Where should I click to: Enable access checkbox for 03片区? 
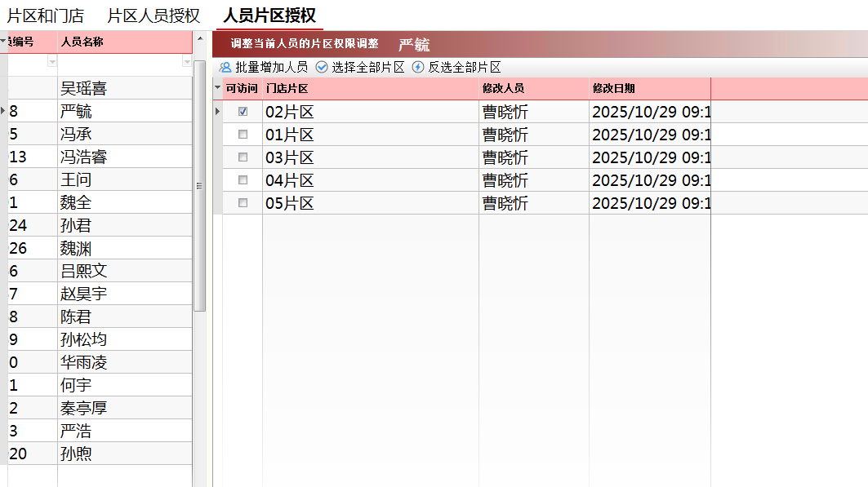[x=243, y=157]
